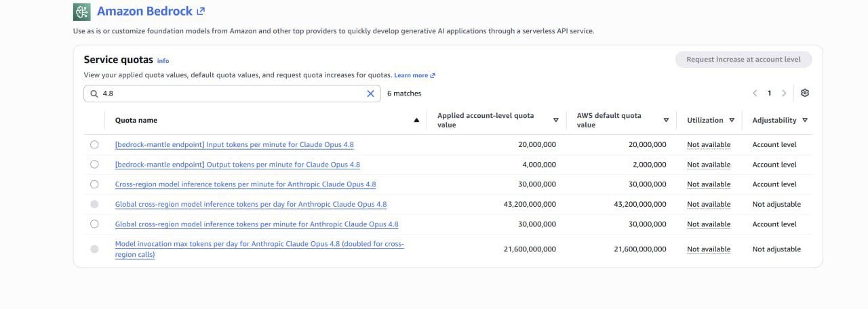Clear the 4.8 search text with the X icon
Screen dimensions: 868x309
[x=370, y=94]
